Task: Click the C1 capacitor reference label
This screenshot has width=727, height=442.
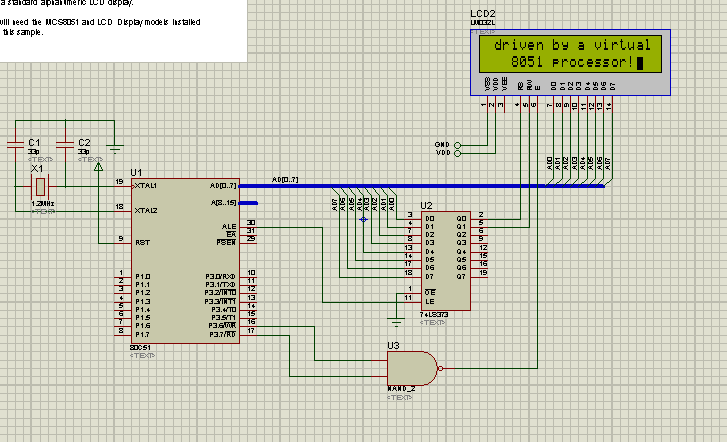Action: coord(34,142)
